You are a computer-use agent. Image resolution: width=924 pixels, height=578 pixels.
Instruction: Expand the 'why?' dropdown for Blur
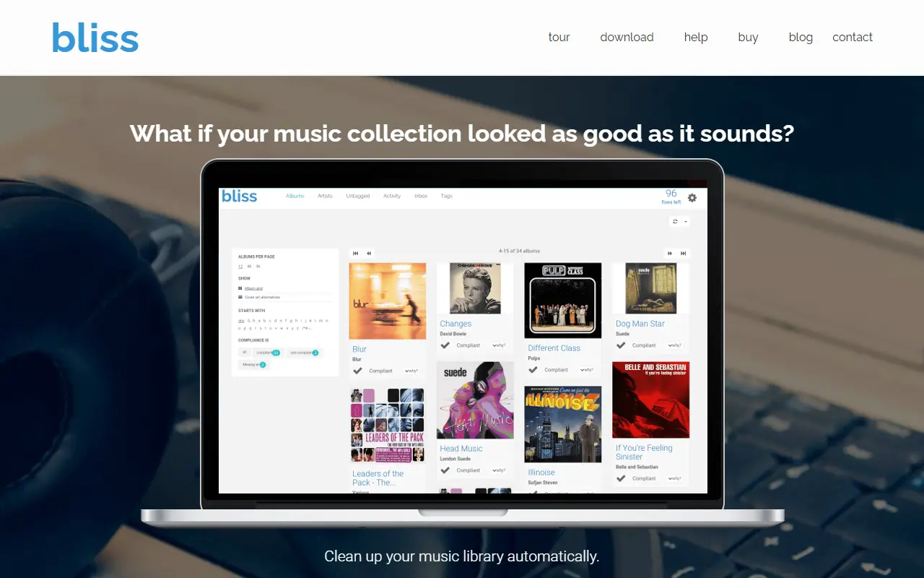pyautogui.click(x=411, y=371)
